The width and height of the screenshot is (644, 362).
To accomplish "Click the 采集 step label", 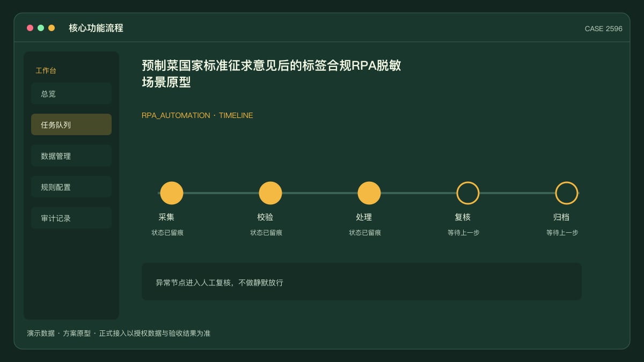I will point(166,217).
